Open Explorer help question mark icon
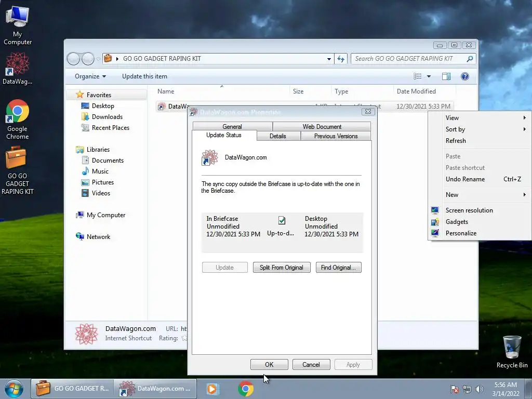Screen dimensions: 532x399 coord(465,76)
